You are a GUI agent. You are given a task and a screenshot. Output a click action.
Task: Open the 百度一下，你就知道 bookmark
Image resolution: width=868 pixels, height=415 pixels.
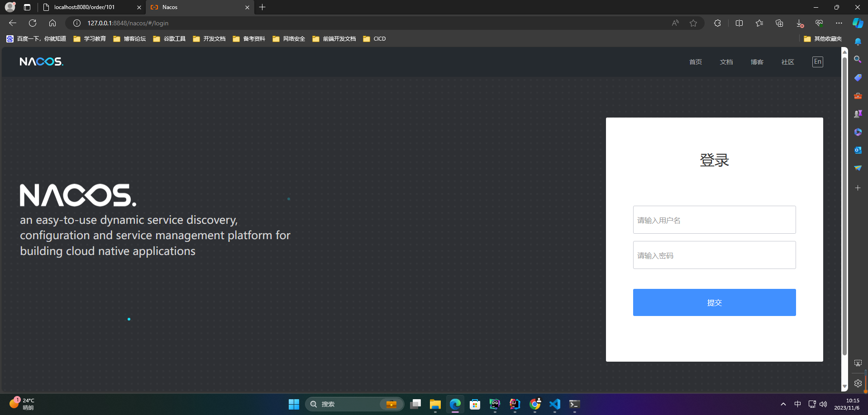pyautogui.click(x=37, y=39)
